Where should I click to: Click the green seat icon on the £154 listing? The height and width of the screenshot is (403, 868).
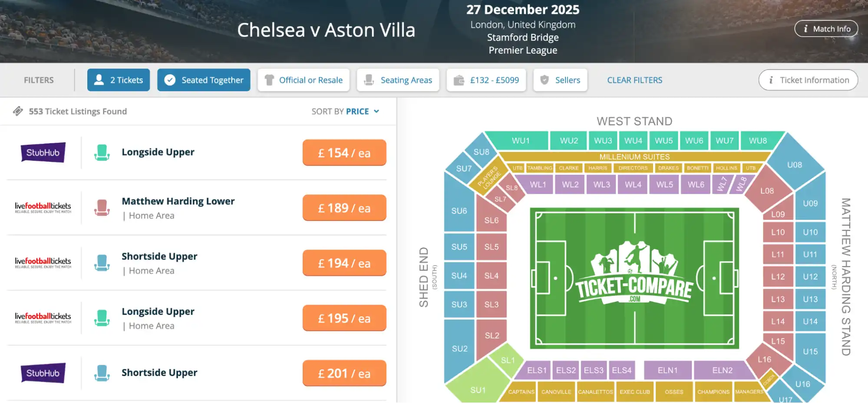pyautogui.click(x=102, y=152)
